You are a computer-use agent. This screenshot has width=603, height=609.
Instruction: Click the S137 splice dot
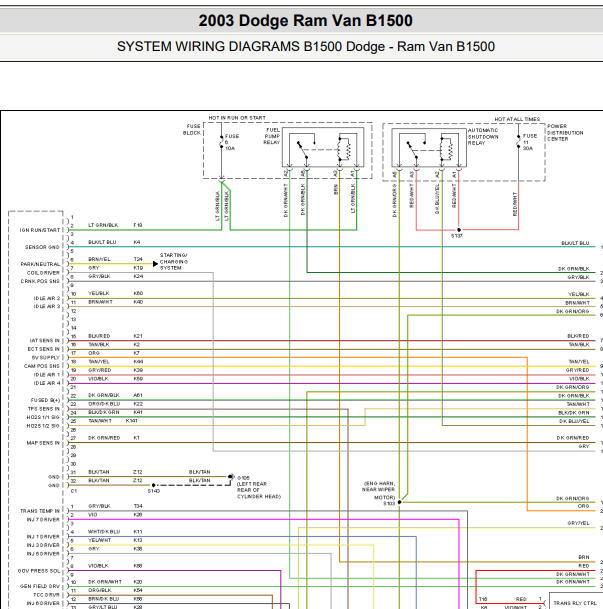pyautogui.click(x=459, y=230)
